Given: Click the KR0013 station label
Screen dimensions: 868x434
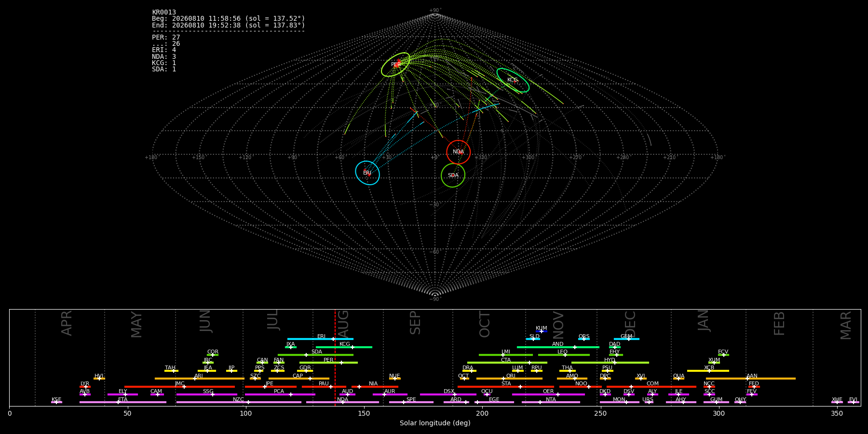Looking at the screenshot, I should (x=164, y=12).
